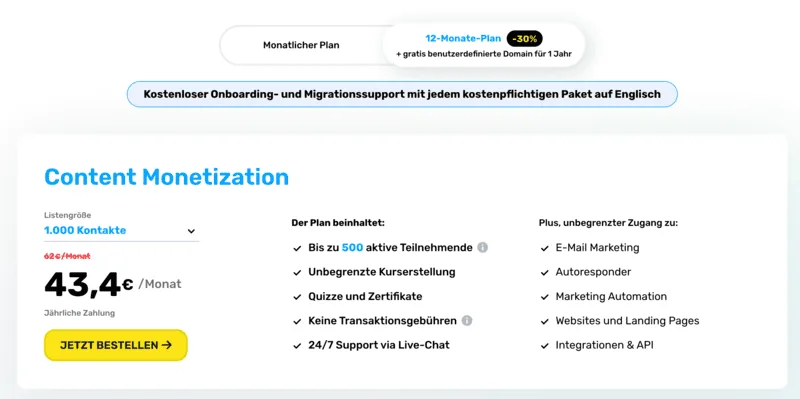Click the 'Quizze und Zertifikate' text
Screen dimensions: 800x399
point(365,296)
